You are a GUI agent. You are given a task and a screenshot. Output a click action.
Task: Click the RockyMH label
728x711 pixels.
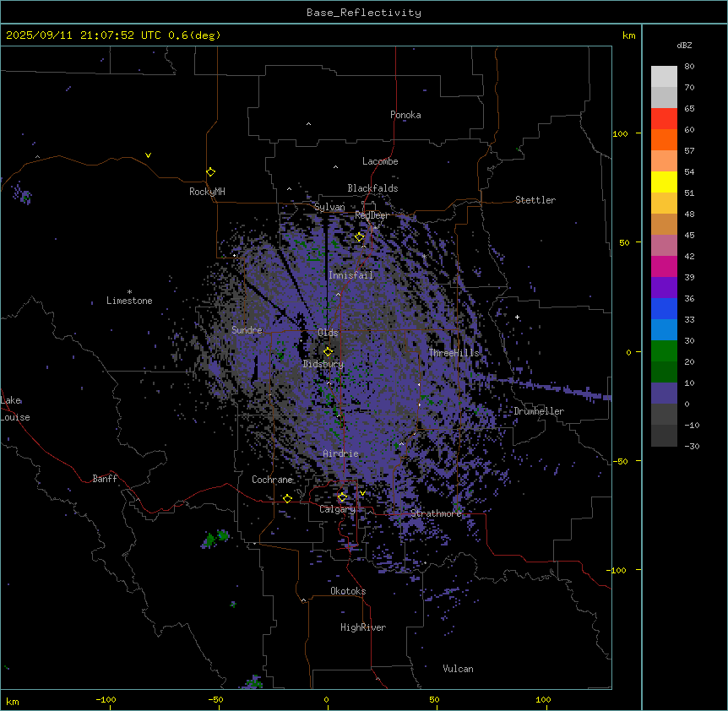point(207,192)
